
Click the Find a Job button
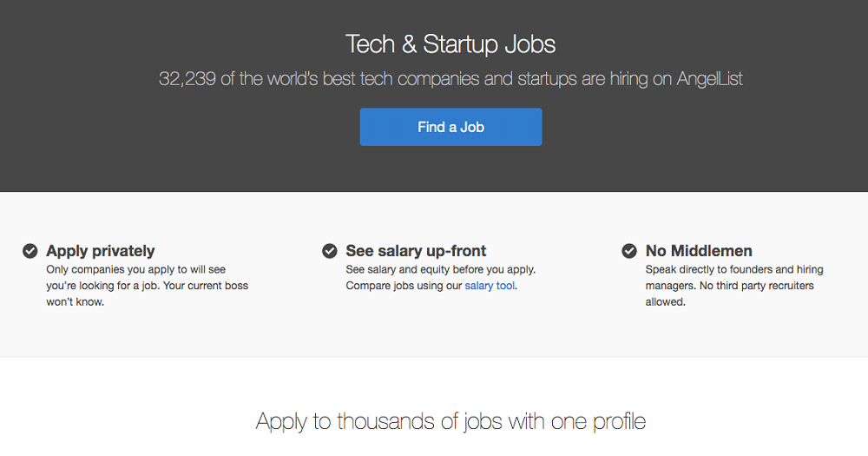(450, 127)
